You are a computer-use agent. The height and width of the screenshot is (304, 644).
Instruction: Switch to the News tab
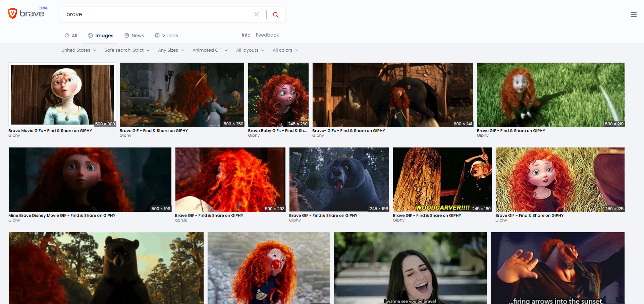(x=134, y=36)
